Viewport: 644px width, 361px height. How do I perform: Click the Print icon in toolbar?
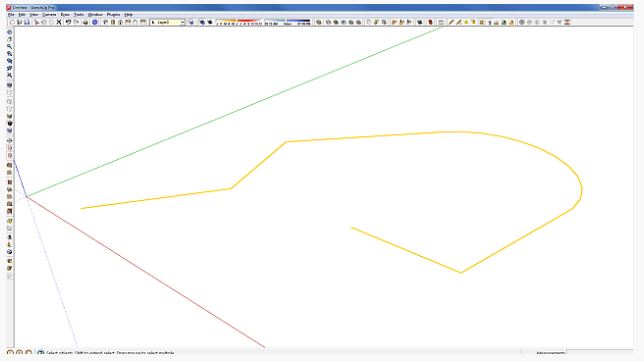(x=85, y=22)
